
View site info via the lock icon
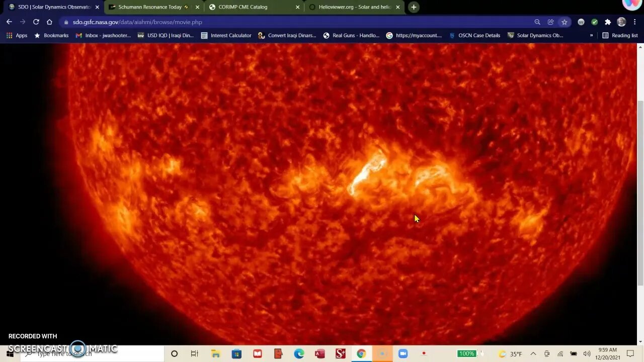66,22
